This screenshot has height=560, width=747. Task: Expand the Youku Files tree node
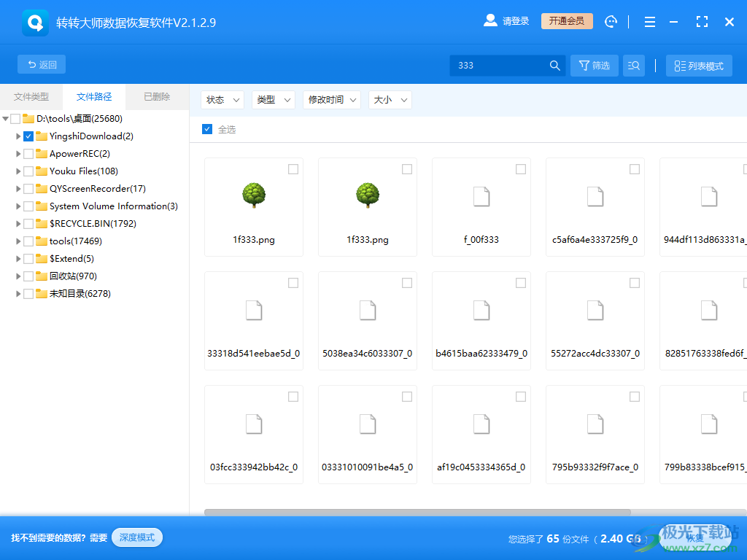pyautogui.click(x=18, y=171)
